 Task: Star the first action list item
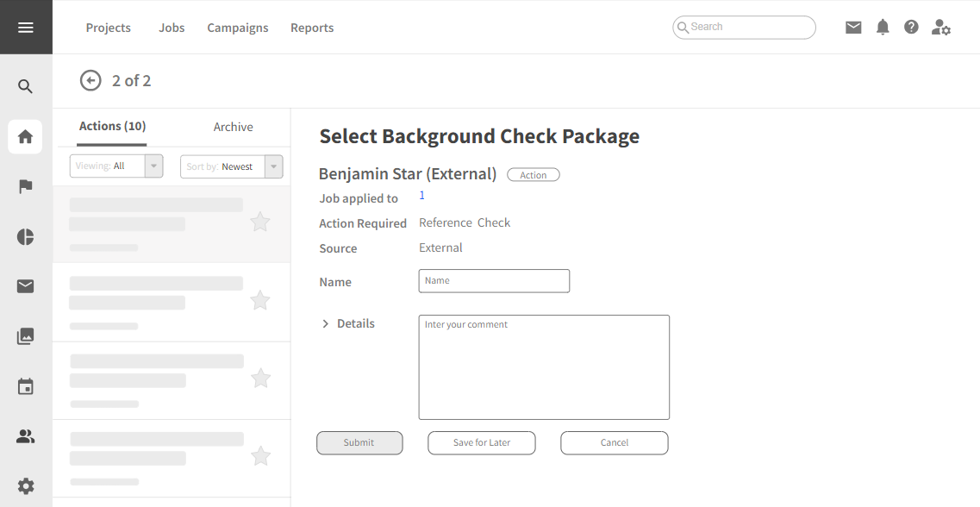260,222
